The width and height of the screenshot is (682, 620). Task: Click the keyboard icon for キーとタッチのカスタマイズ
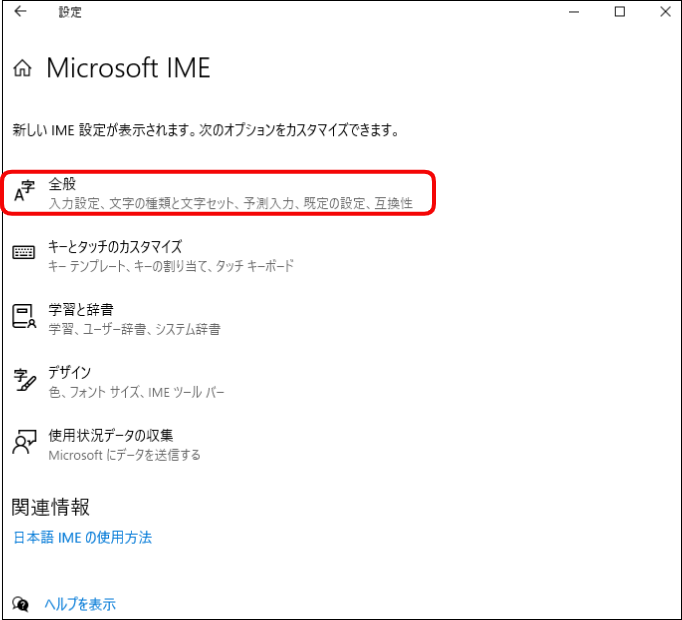24,252
